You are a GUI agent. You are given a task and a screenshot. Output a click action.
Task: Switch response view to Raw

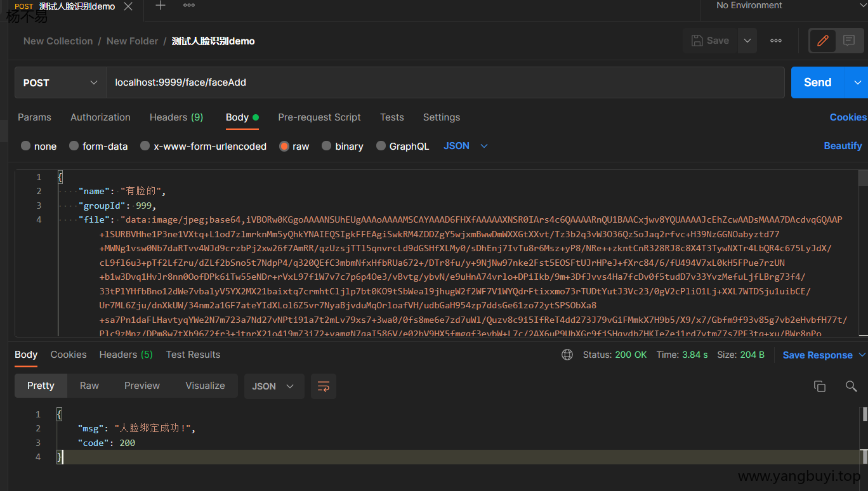pos(89,386)
